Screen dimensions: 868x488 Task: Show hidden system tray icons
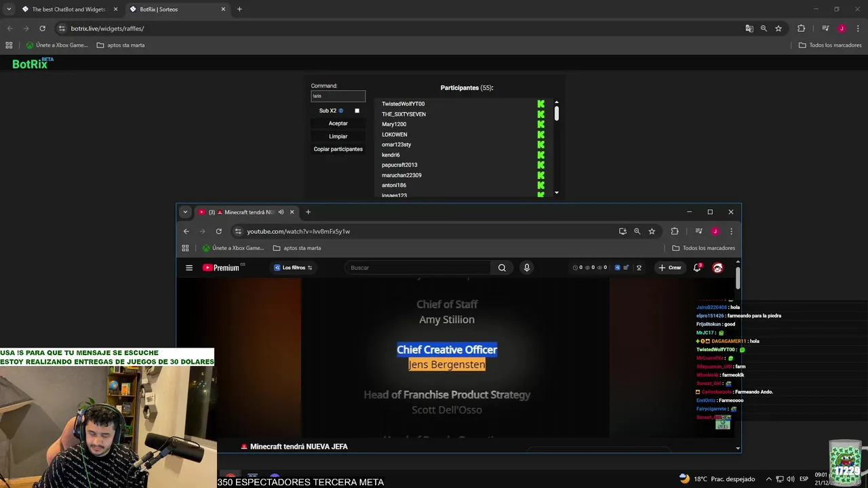(769, 479)
